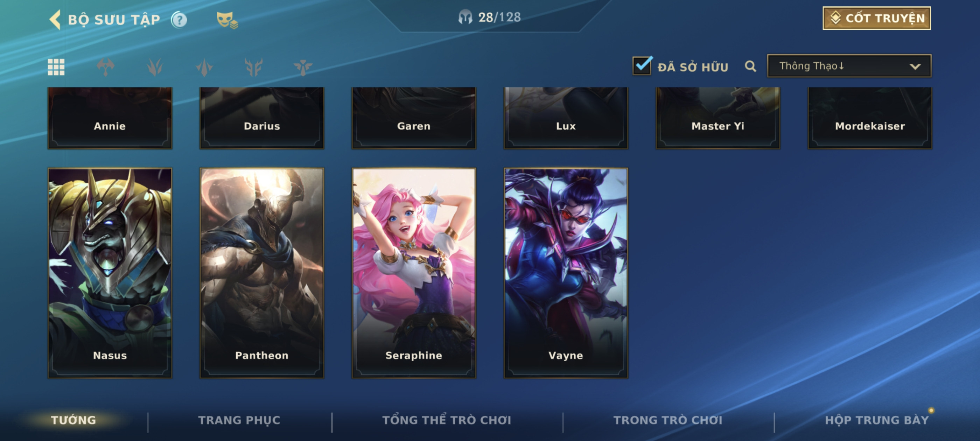Show all champions with the grid filter

[x=56, y=67]
